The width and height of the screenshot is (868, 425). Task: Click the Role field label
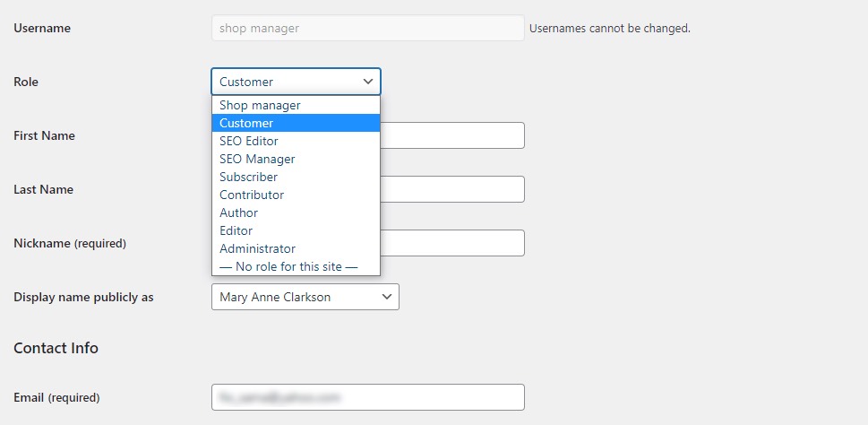click(26, 82)
